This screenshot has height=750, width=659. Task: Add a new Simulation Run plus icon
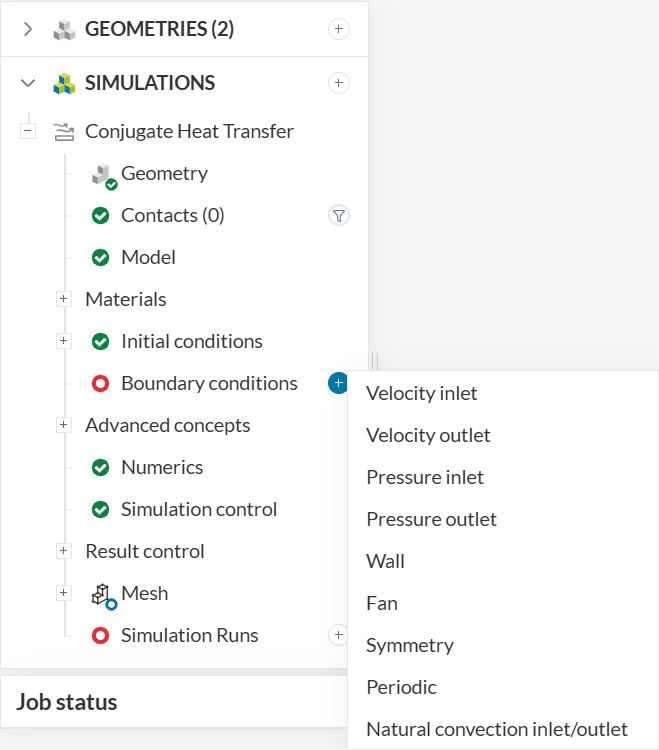(338, 635)
